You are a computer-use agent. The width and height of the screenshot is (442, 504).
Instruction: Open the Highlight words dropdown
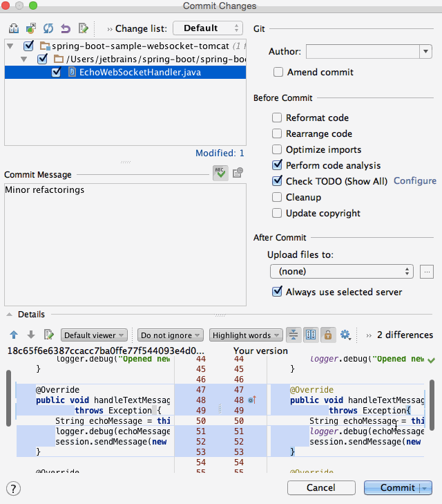pos(246,335)
